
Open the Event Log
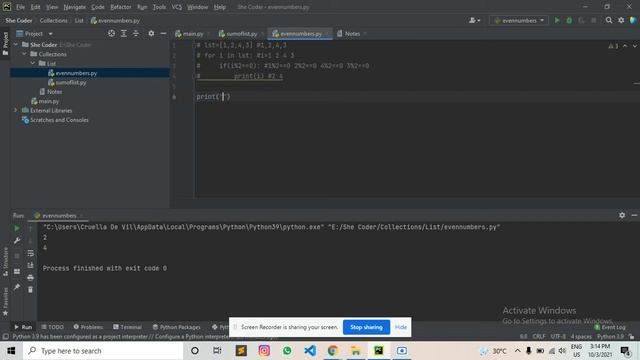(610, 327)
